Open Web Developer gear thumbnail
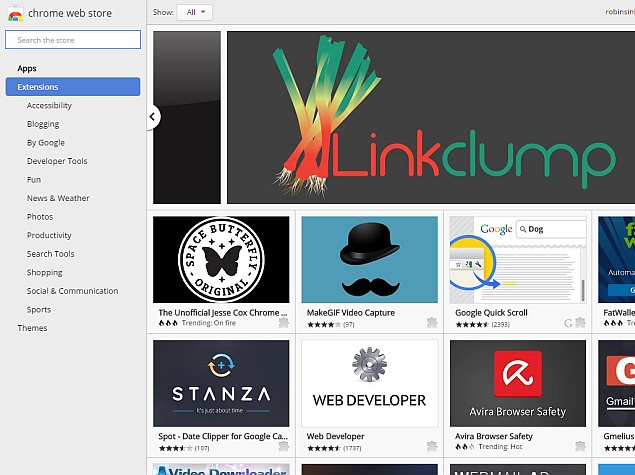Image resolution: width=635 pixels, height=475 pixels. [x=369, y=383]
